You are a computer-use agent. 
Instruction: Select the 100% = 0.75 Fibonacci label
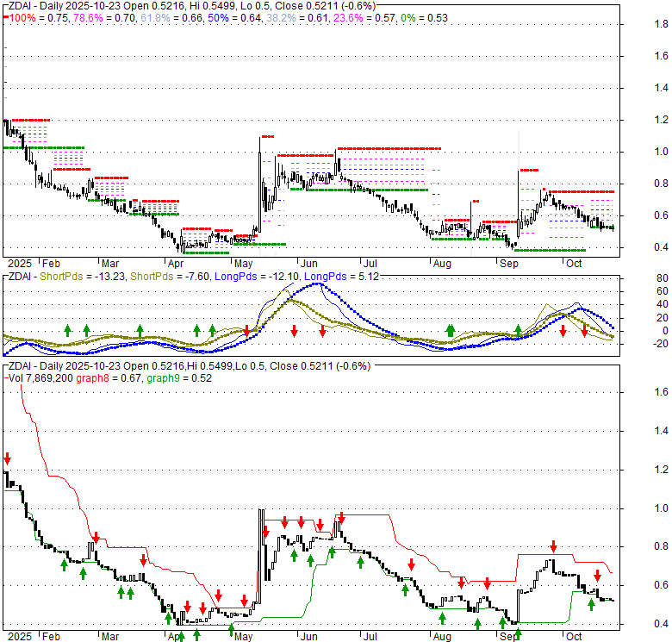point(34,18)
